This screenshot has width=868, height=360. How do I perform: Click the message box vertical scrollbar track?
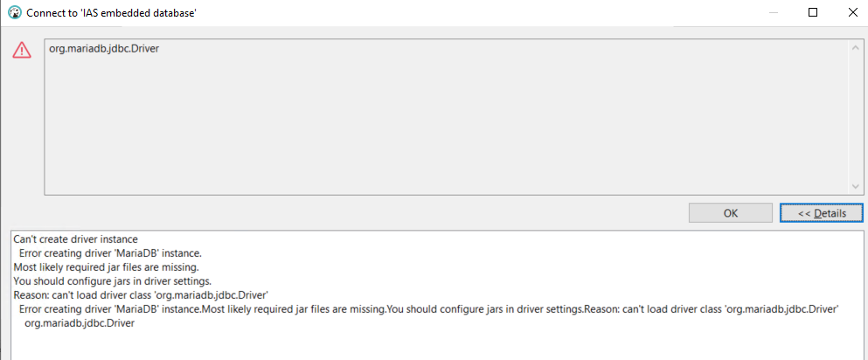coord(855,118)
